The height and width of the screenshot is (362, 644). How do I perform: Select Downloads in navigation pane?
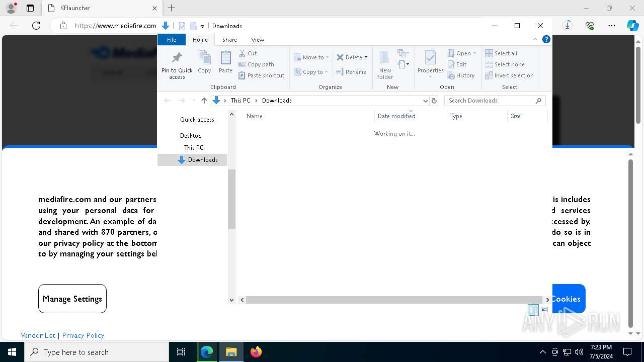pyautogui.click(x=192, y=160)
